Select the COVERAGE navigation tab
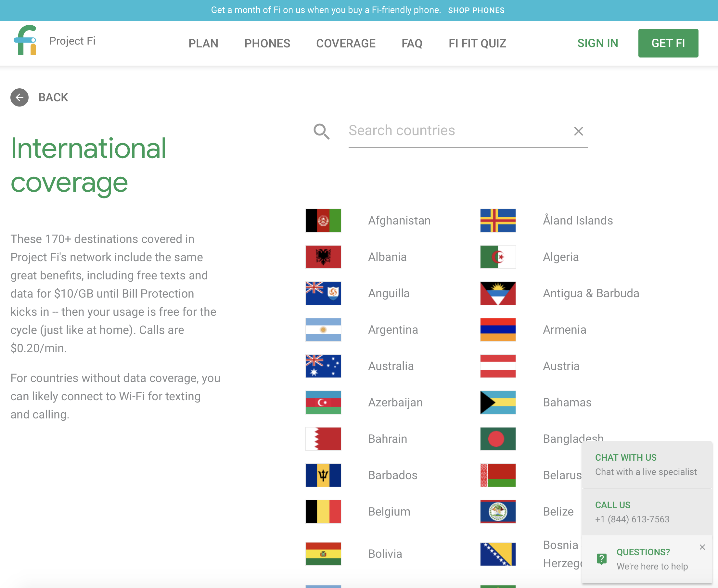Image resolution: width=718 pixels, height=588 pixels. 346,43
